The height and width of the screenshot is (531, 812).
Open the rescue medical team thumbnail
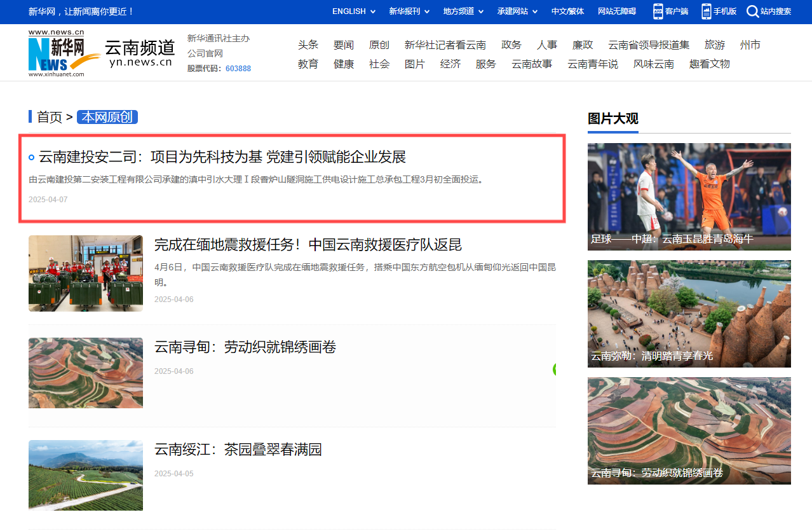pos(86,273)
